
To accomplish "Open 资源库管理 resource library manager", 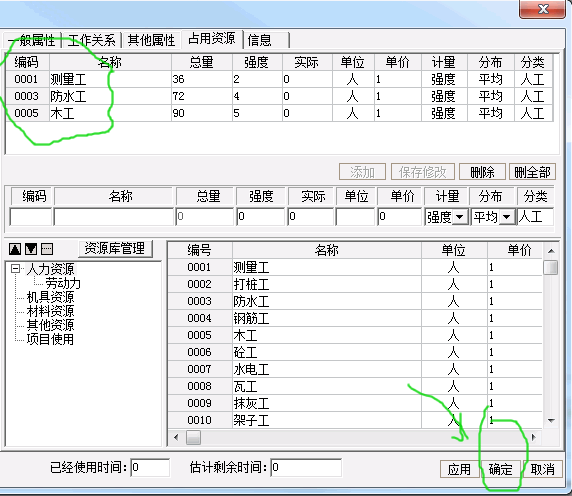I will 115,249.
